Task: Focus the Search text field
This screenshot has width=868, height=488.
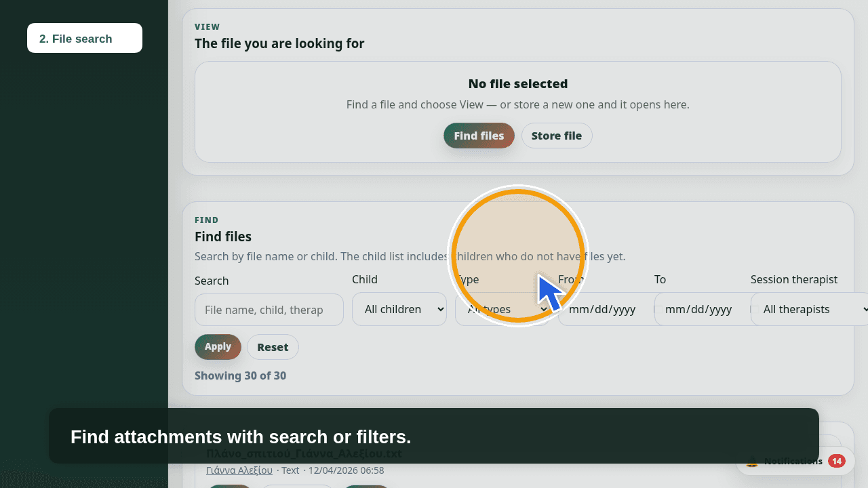Action: pyautogui.click(x=269, y=310)
